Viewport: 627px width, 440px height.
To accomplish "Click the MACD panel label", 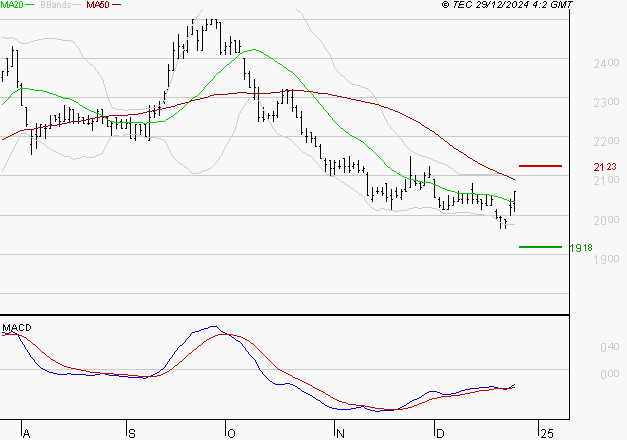I will click(x=17, y=328).
